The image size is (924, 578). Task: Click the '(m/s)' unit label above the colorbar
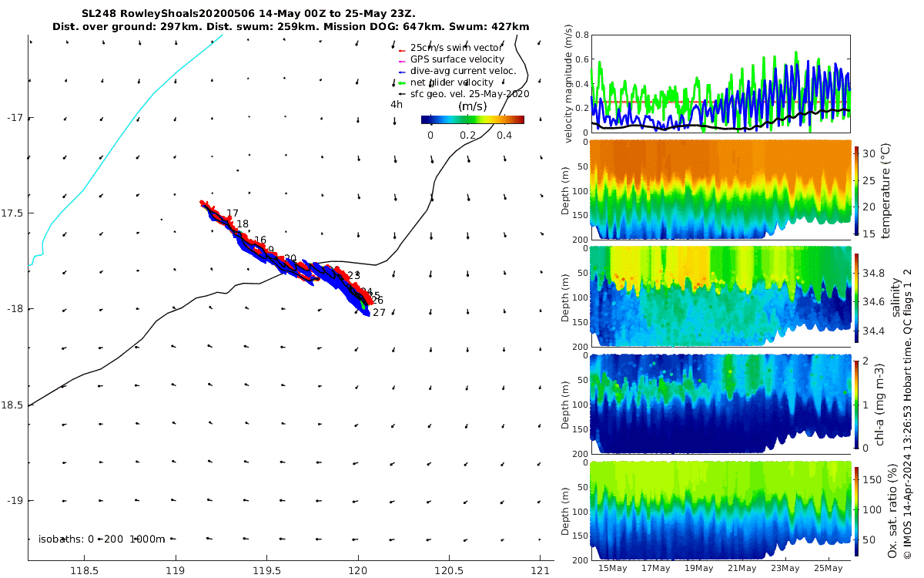pyautogui.click(x=472, y=106)
